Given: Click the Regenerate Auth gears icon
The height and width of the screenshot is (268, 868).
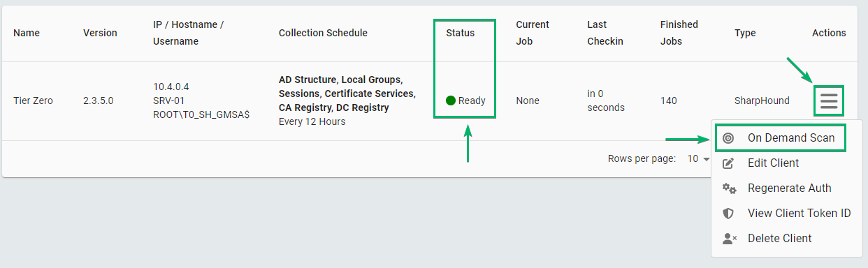Looking at the screenshot, I should tap(729, 188).
